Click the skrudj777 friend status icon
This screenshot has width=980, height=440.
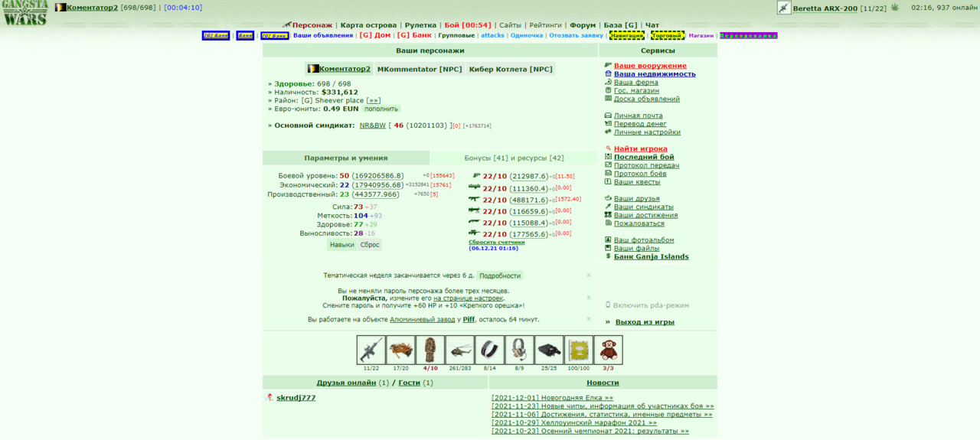269,398
